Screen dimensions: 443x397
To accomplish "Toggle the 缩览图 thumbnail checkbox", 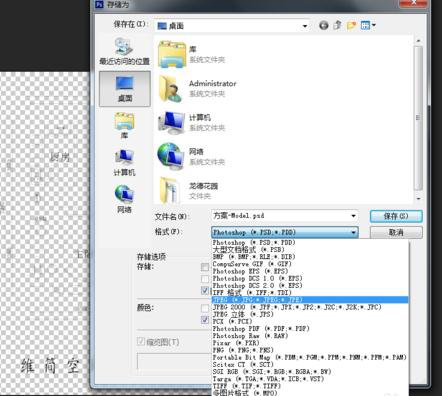I will pyautogui.click(x=141, y=342).
